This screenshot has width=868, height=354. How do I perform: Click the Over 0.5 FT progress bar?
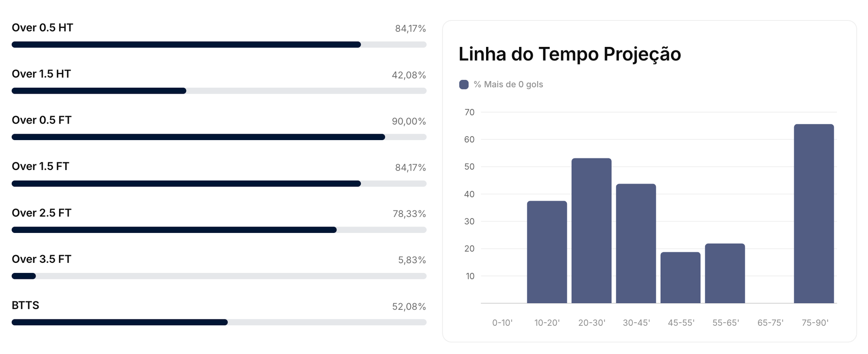pyautogui.click(x=219, y=137)
